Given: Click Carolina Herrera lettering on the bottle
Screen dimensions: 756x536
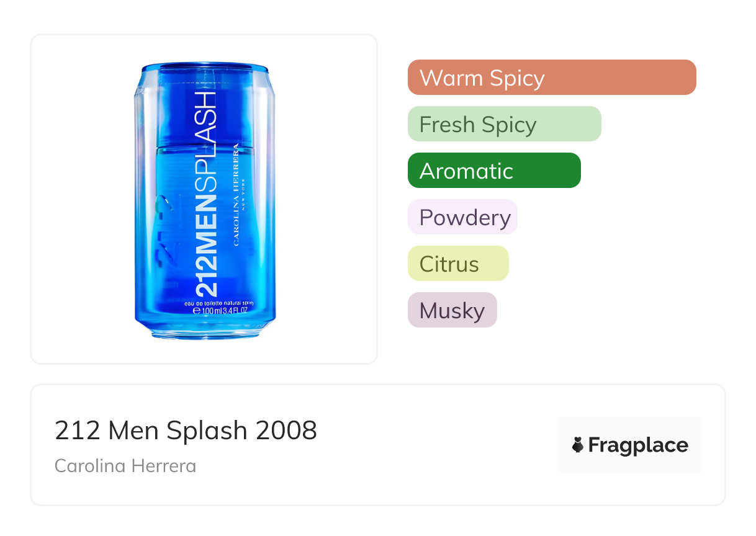Looking at the screenshot, I should click(x=236, y=195).
